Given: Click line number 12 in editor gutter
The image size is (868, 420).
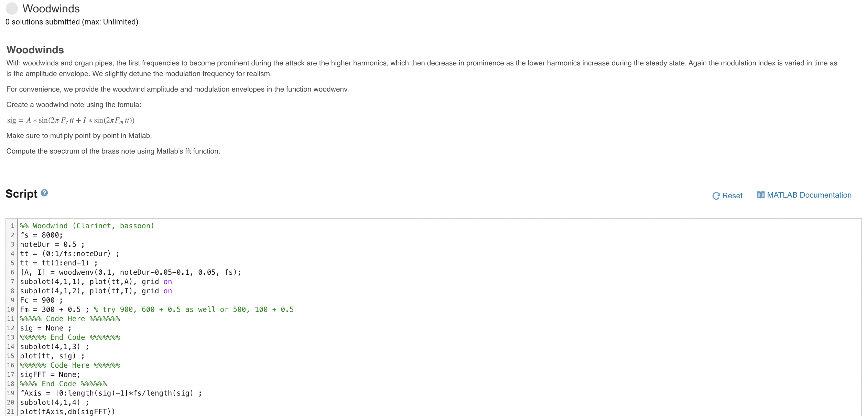Looking at the screenshot, I should 11,328.
